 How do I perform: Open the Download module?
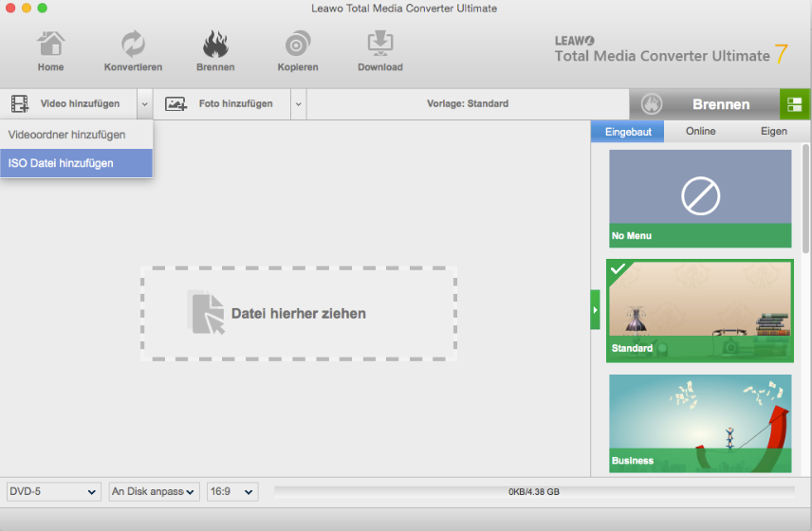(x=380, y=50)
